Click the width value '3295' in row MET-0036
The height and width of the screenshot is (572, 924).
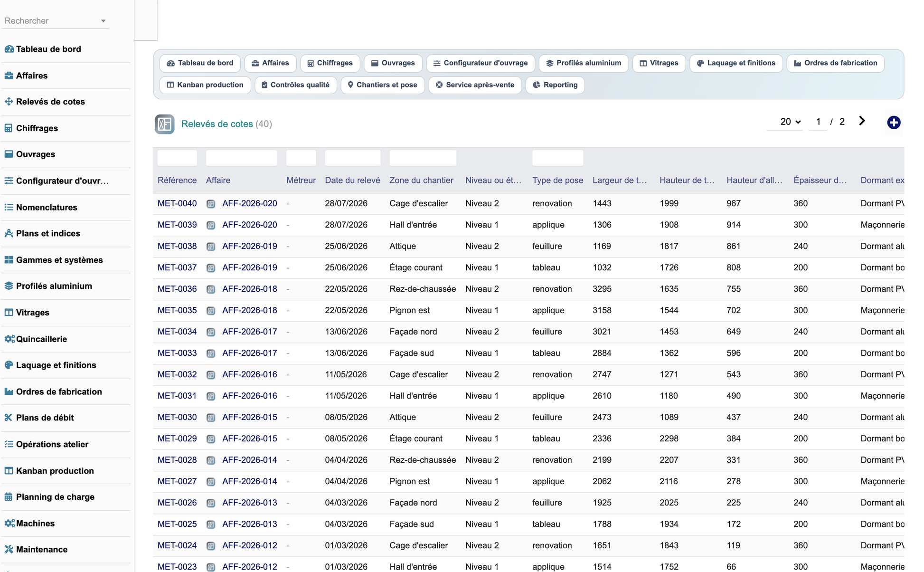tap(602, 289)
